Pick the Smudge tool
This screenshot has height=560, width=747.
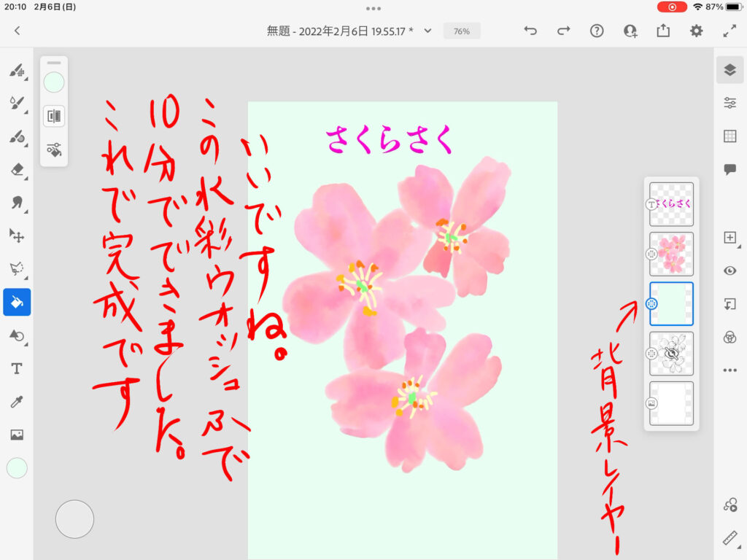[16, 203]
